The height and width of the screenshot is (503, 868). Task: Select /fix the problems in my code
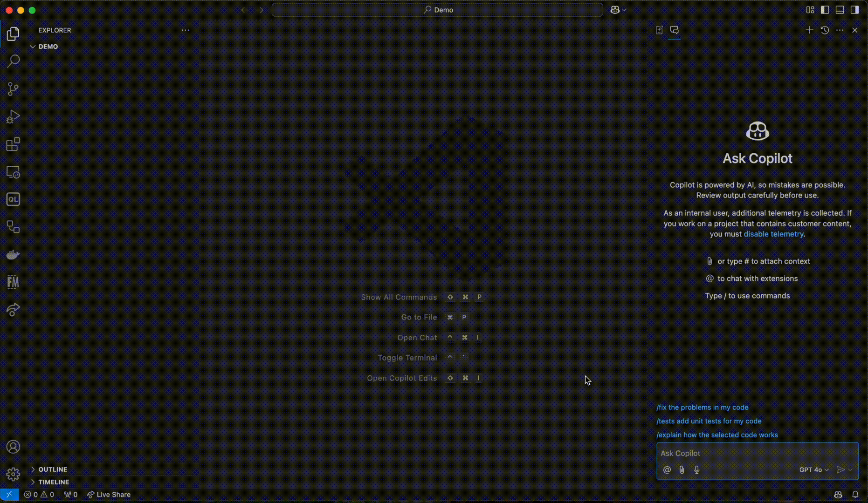click(702, 407)
